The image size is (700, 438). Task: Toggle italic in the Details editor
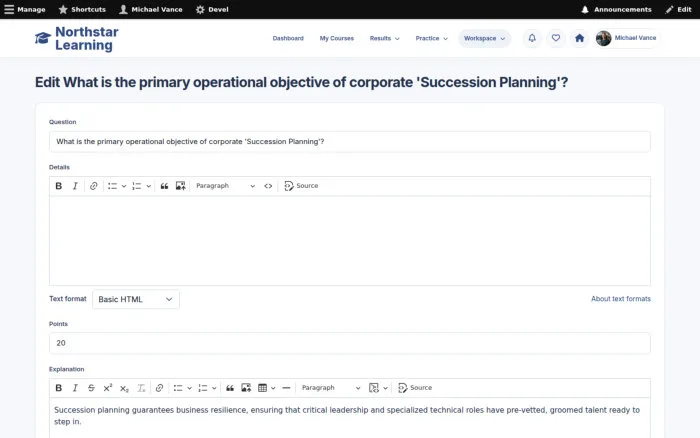coord(75,186)
